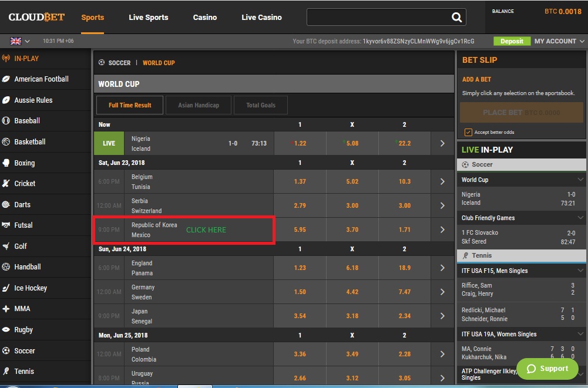
Task: Click the Soccer header icon in Live In-Play
Action: (x=465, y=164)
